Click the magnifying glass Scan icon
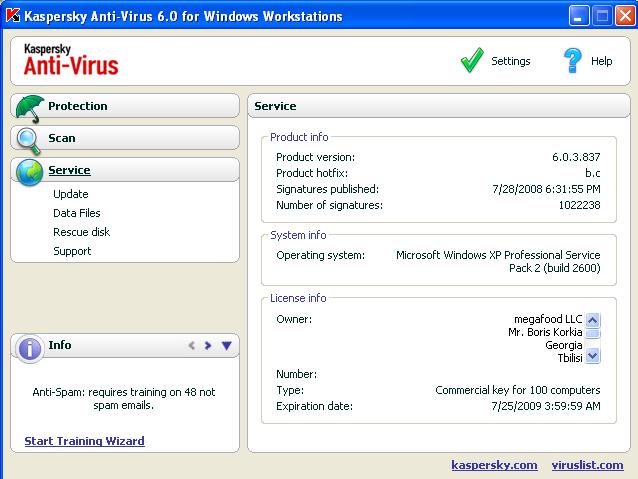 point(29,141)
